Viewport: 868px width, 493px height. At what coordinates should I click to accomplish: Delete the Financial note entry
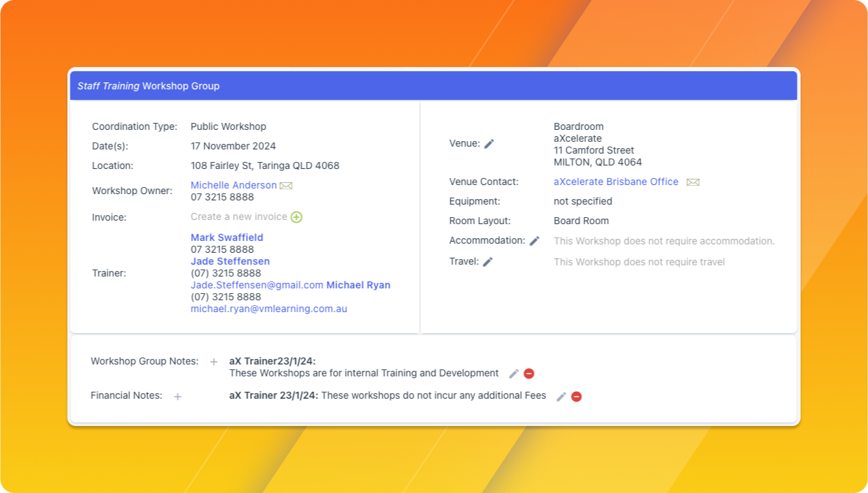coord(576,397)
